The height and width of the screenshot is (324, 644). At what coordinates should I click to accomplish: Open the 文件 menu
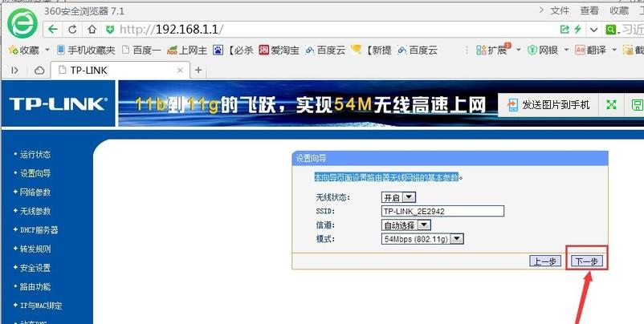coord(560,10)
